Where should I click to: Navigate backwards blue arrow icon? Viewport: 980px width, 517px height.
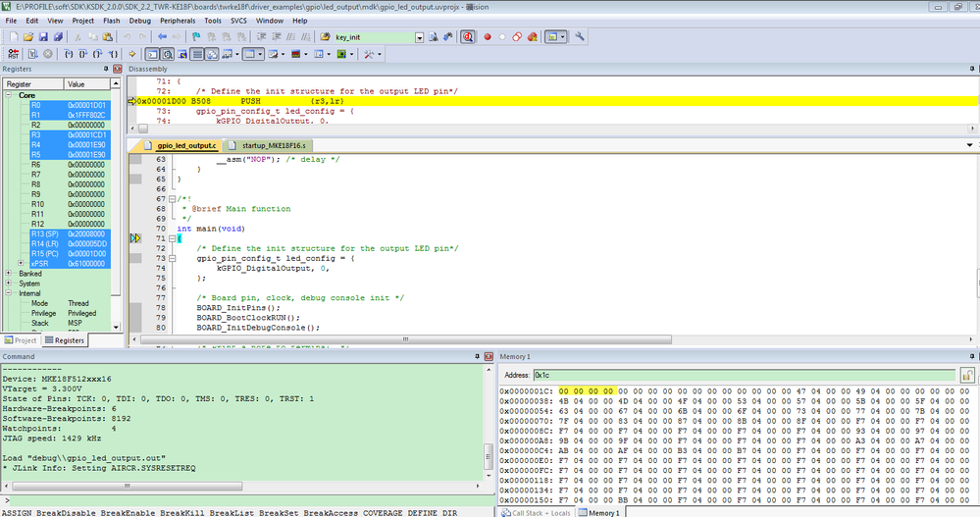coord(162,37)
